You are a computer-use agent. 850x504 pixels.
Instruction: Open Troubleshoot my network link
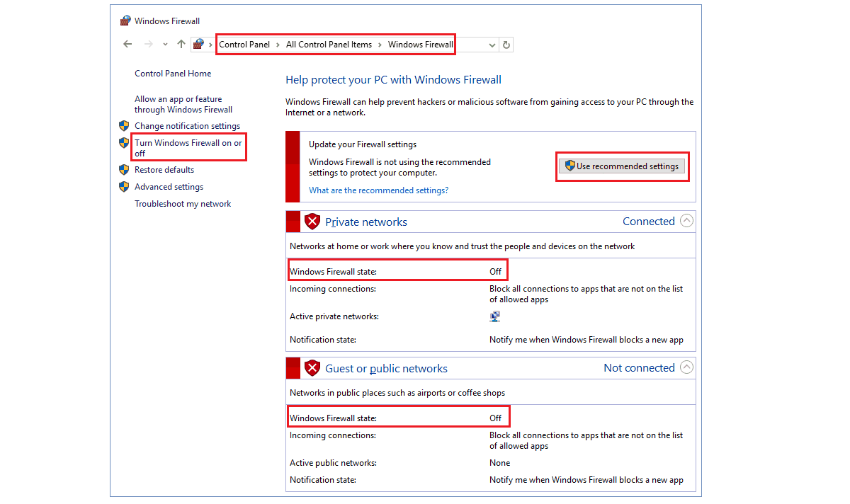coord(183,204)
